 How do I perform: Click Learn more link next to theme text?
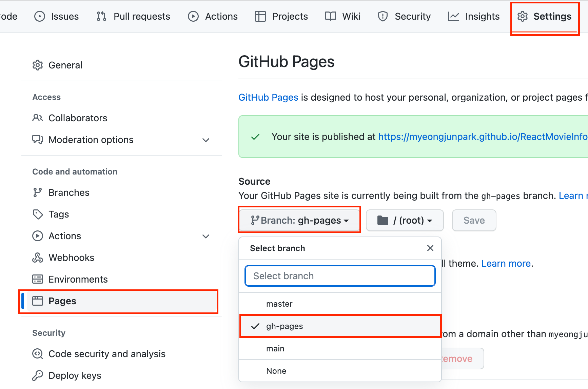point(506,263)
